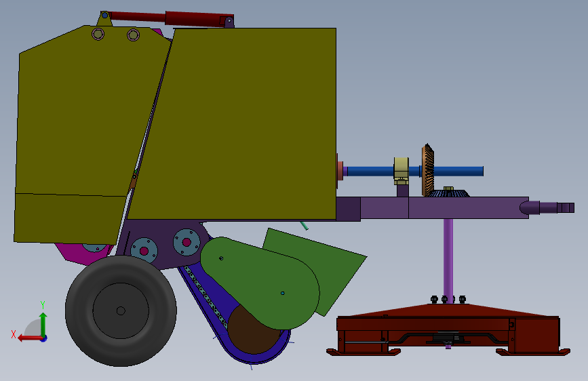The width and height of the screenshot is (588, 381).
Task: Select the dark horizontal bevel gear on the drawbar
Action: tap(449, 193)
